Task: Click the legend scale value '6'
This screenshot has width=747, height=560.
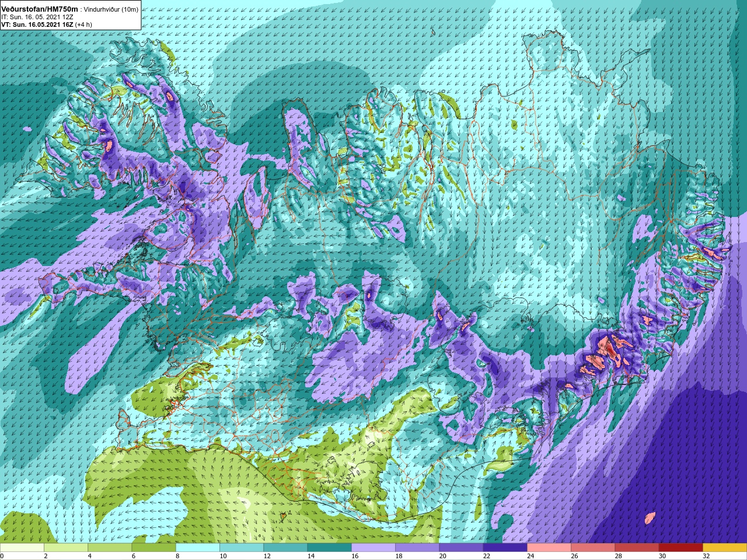Action: (x=133, y=556)
